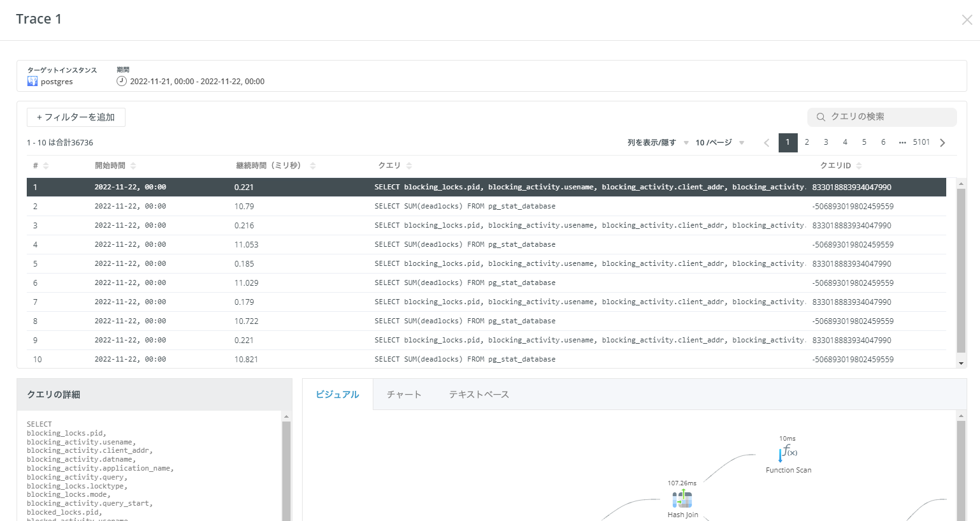The height and width of the screenshot is (521, 980).
Task: Switch to ビジュアル tab
Action: (x=338, y=395)
